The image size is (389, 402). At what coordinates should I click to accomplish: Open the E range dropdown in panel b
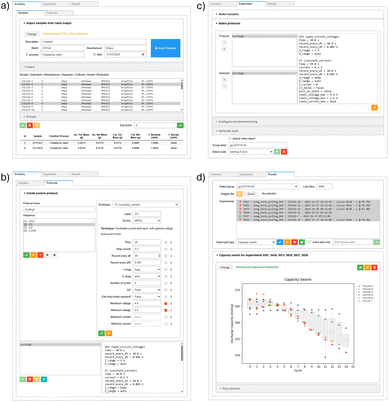click(x=147, y=276)
